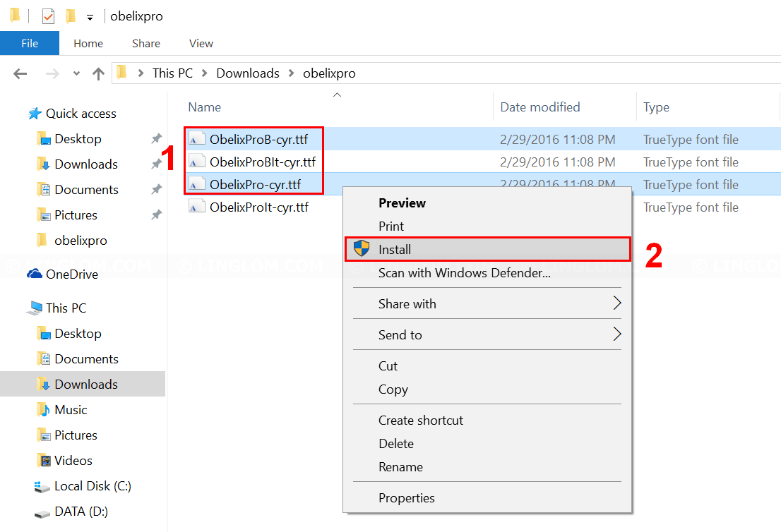Select the ObelixProIt-cyr.ttf file

tap(259, 207)
